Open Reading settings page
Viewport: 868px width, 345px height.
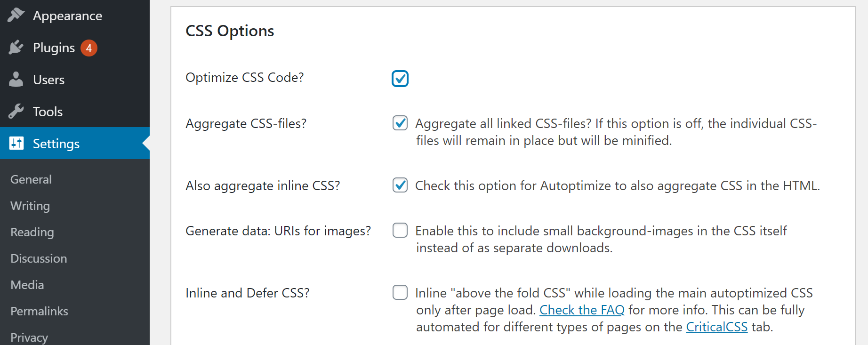[x=32, y=232]
